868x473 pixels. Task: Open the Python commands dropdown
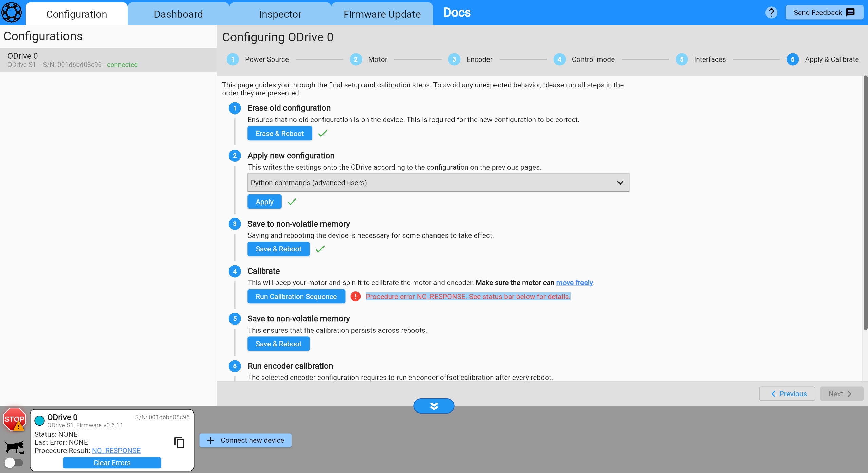click(438, 183)
